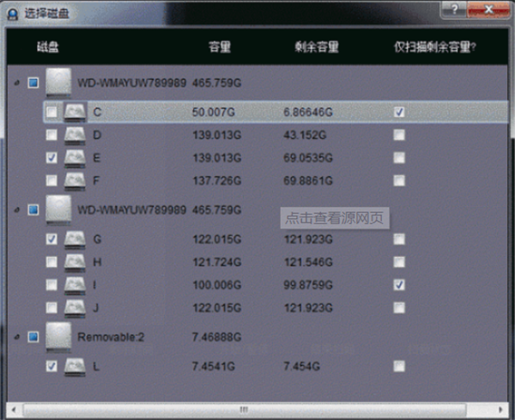Collapse the second WD-WMAYUW789989 disk tree
The width and height of the screenshot is (515, 420).
click(18, 210)
